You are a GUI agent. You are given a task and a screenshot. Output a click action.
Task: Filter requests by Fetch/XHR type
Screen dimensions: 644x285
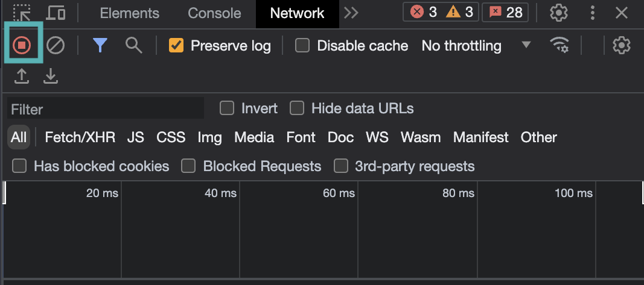(80, 137)
